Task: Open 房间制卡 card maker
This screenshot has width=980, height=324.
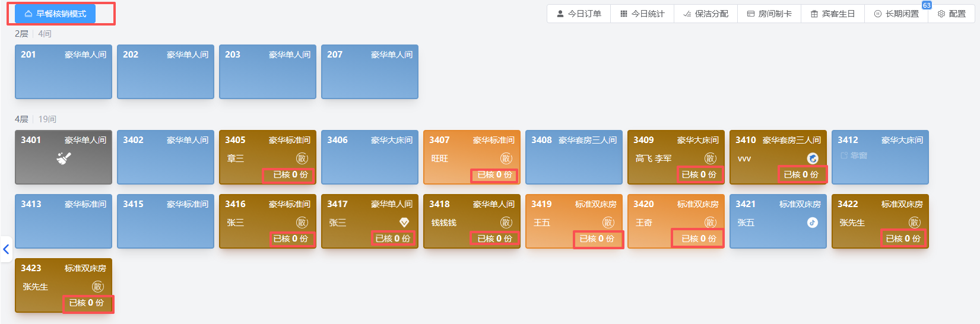Action: coord(769,14)
